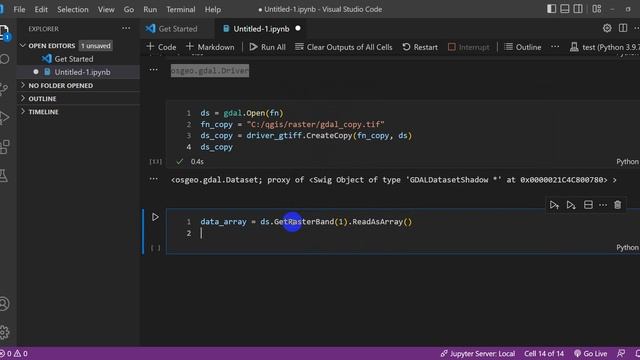Open the notebook Outline
640x360 pixels.
point(523,47)
